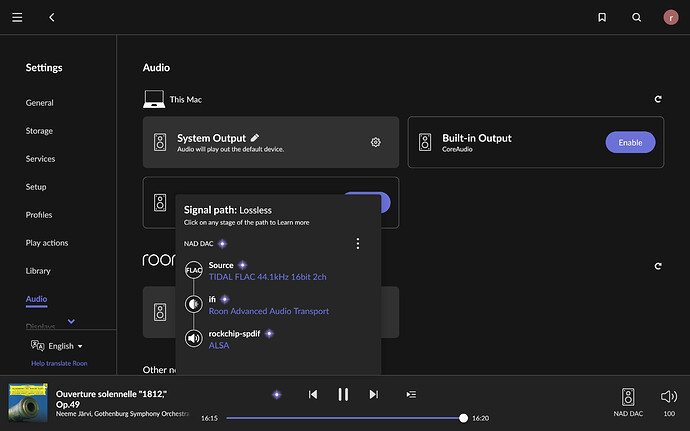Image resolution: width=690 pixels, height=431 pixels.
Task: Open the user profile avatar
Action: click(x=671, y=17)
